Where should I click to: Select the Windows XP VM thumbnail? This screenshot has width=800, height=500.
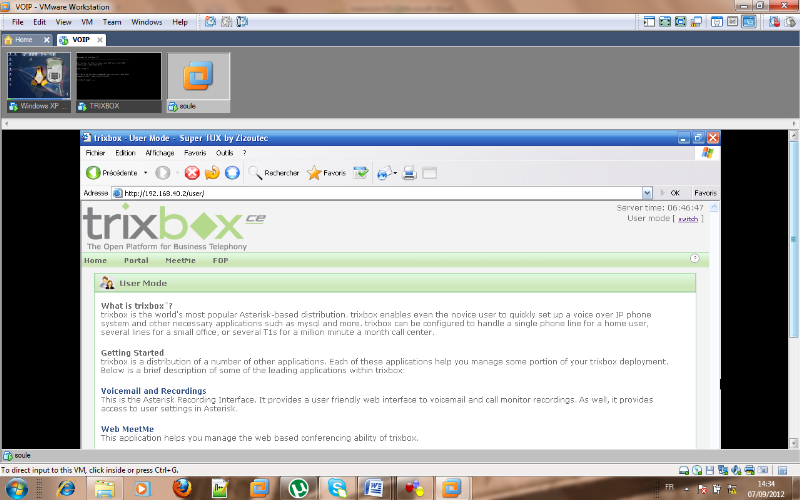pyautogui.click(x=39, y=82)
